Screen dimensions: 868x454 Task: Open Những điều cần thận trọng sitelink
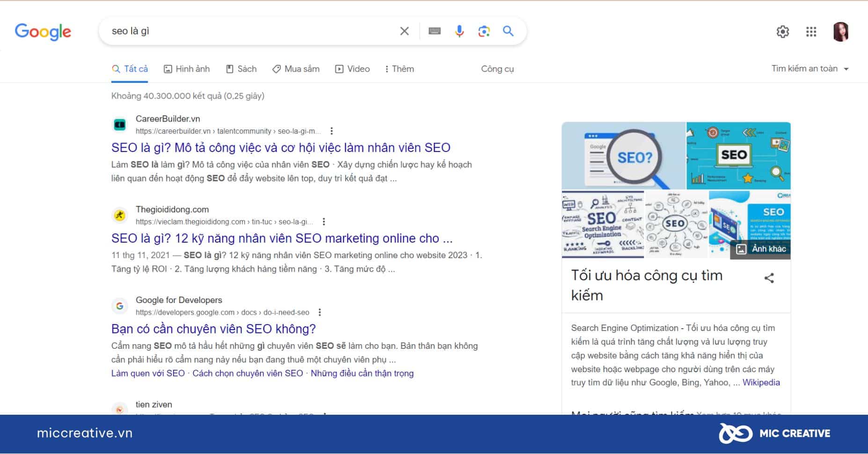coord(362,374)
